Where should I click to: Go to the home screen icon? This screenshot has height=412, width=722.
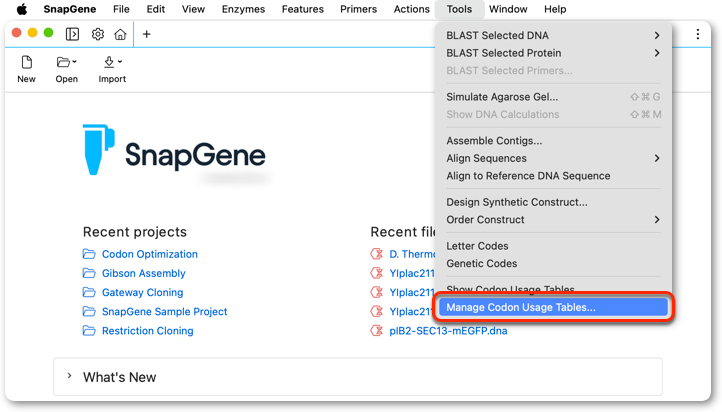(120, 34)
